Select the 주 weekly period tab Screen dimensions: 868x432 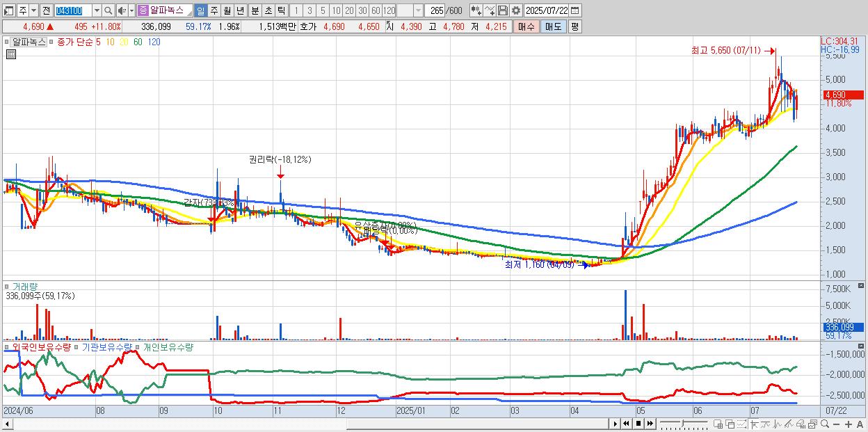[x=214, y=10]
